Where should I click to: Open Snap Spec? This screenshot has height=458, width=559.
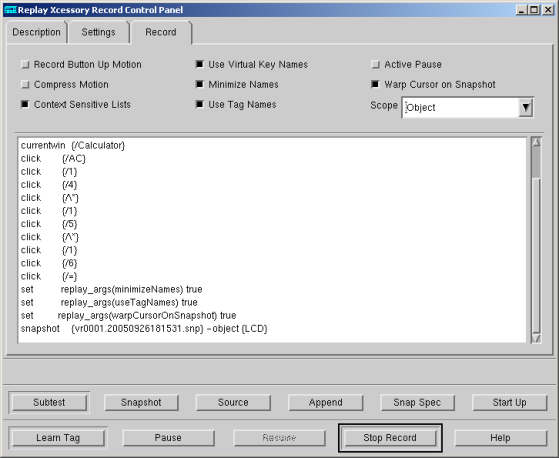(x=417, y=402)
